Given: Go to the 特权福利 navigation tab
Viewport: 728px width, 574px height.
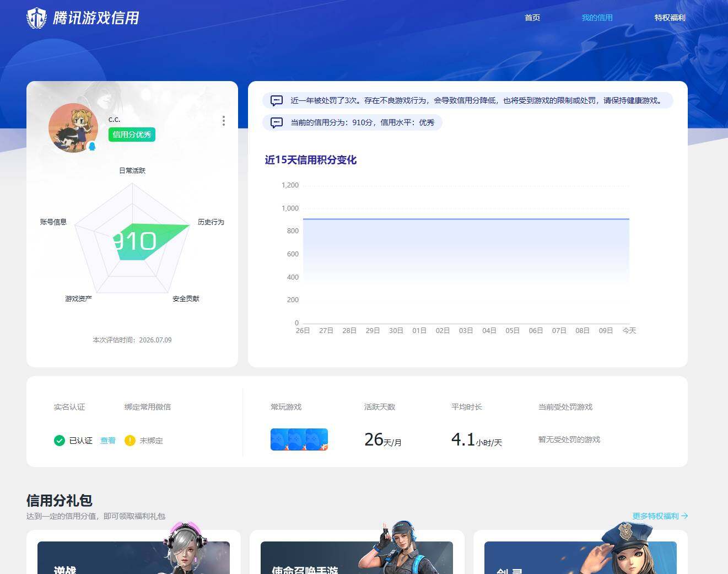Looking at the screenshot, I should pos(670,18).
